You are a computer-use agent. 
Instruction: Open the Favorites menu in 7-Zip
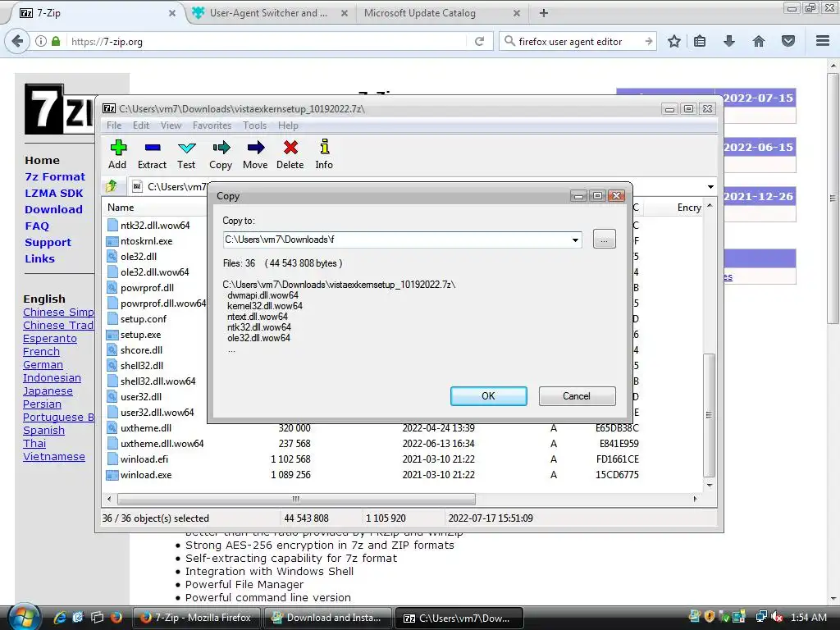212,126
